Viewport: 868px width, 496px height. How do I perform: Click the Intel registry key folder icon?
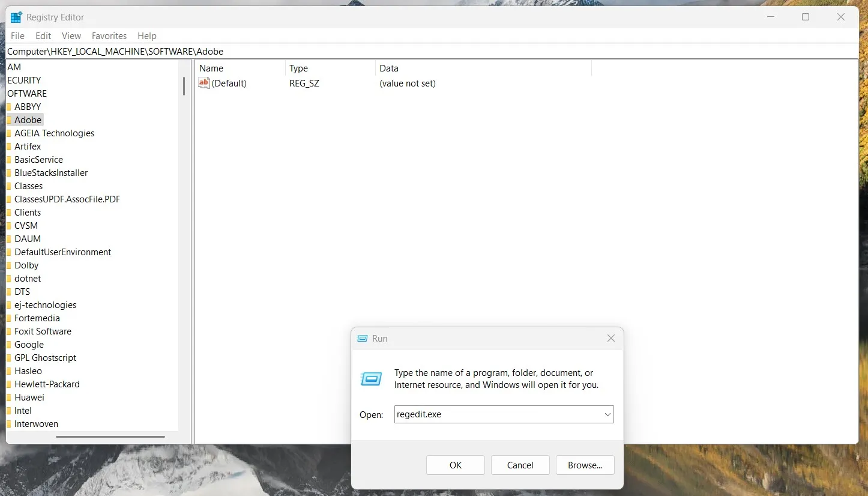click(x=9, y=410)
